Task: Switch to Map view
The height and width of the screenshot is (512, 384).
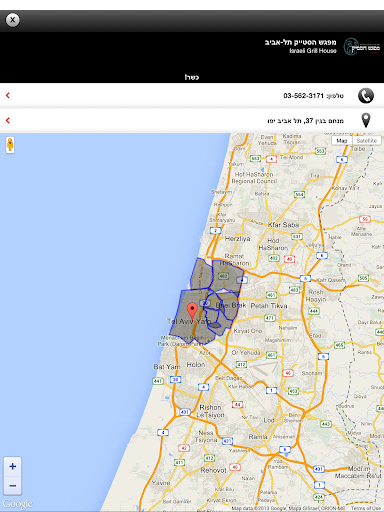Action: coord(342,141)
